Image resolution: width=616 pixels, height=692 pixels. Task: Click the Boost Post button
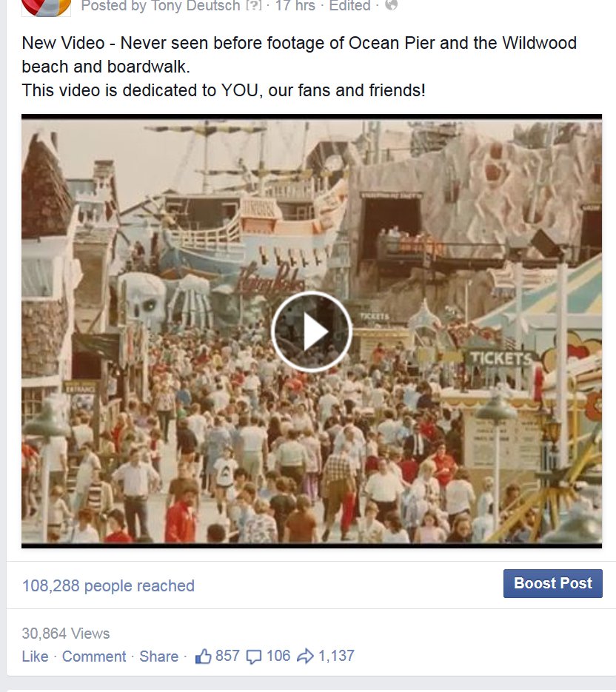pyautogui.click(x=553, y=583)
